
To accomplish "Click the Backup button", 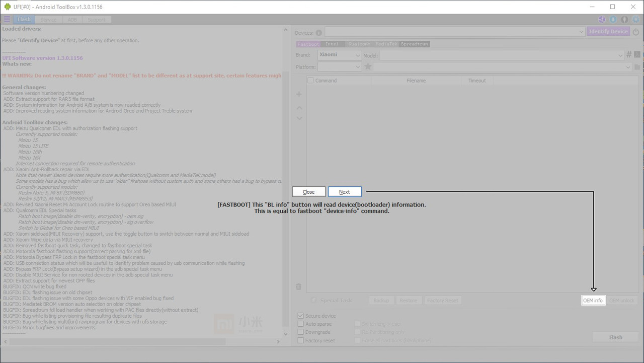I will pos(381,301).
